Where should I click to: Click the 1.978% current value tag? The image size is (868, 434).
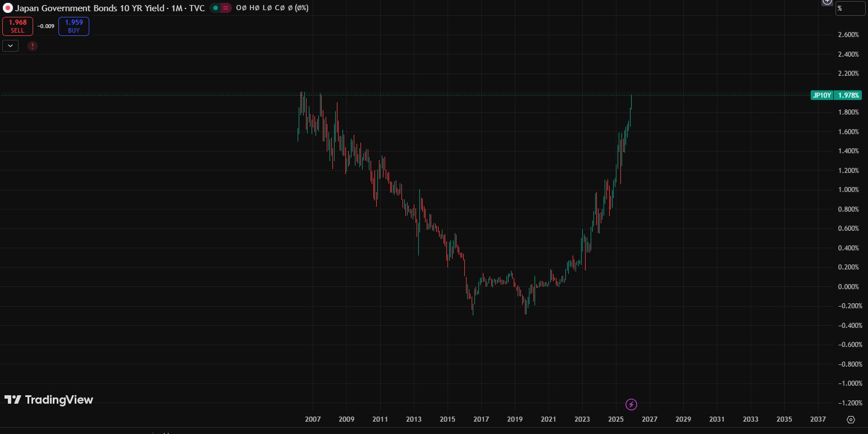coord(848,95)
